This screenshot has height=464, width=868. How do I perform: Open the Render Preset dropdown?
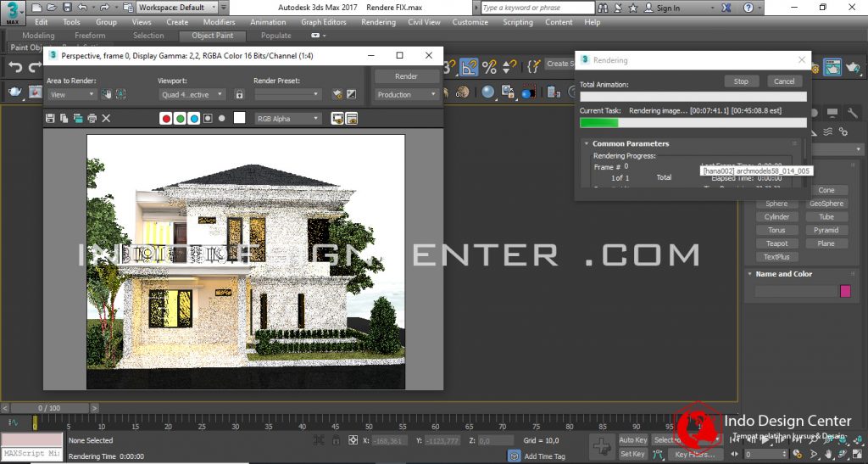point(287,95)
